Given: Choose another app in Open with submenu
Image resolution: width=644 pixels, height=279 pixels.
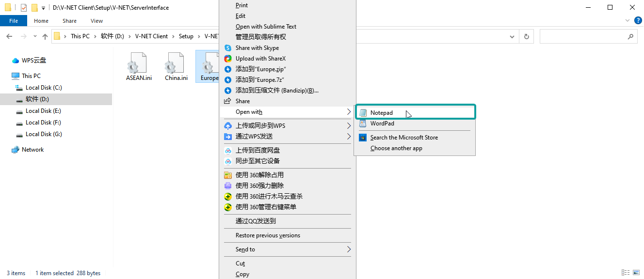Looking at the screenshot, I should click(396, 148).
